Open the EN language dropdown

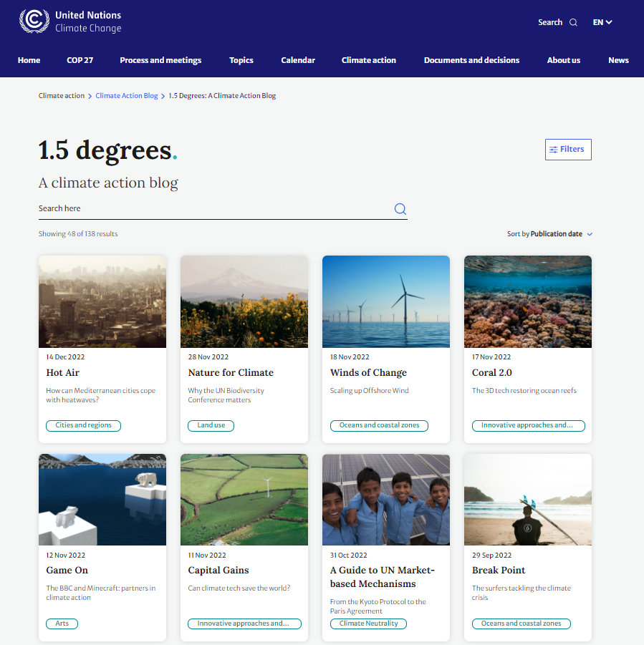click(602, 22)
